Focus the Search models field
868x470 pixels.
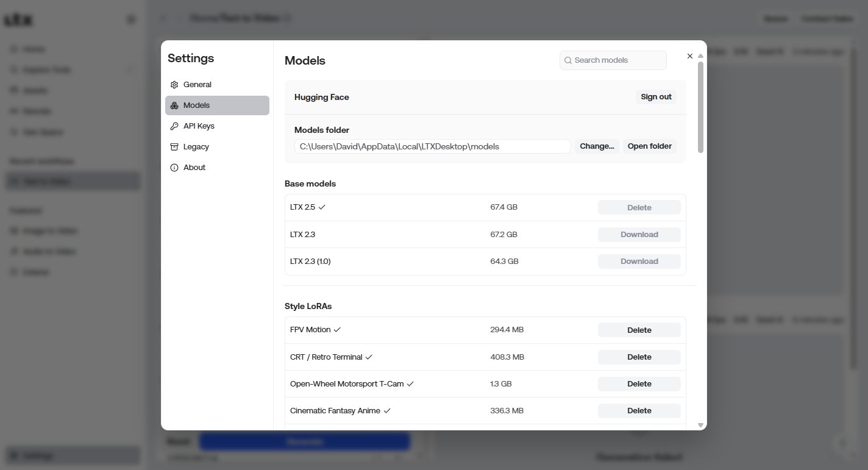tap(613, 60)
